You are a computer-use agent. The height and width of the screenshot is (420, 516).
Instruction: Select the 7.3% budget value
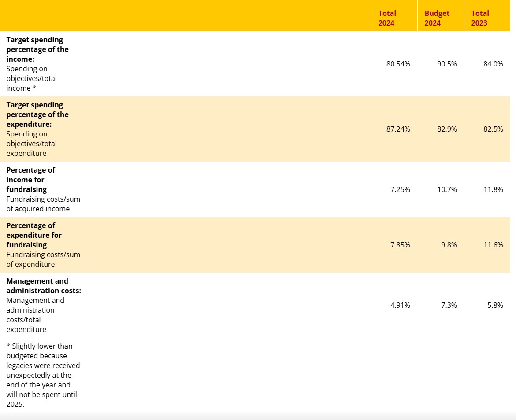[x=449, y=305]
